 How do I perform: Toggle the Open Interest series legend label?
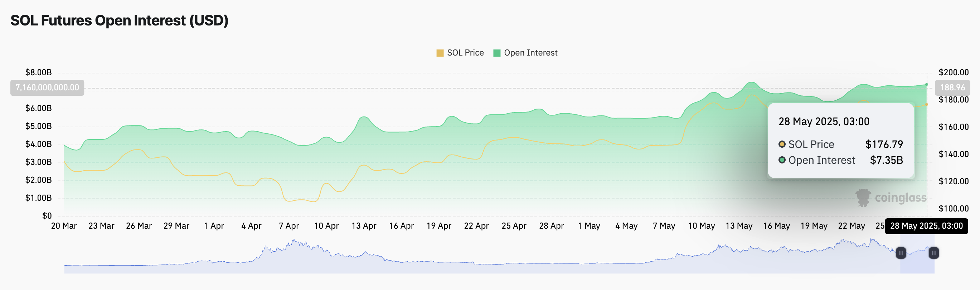pyautogui.click(x=530, y=53)
